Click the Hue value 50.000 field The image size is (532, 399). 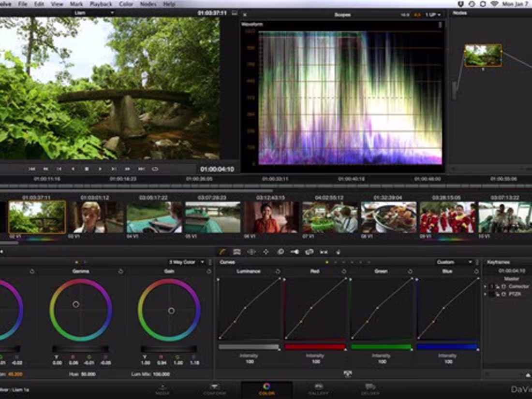point(88,374)
